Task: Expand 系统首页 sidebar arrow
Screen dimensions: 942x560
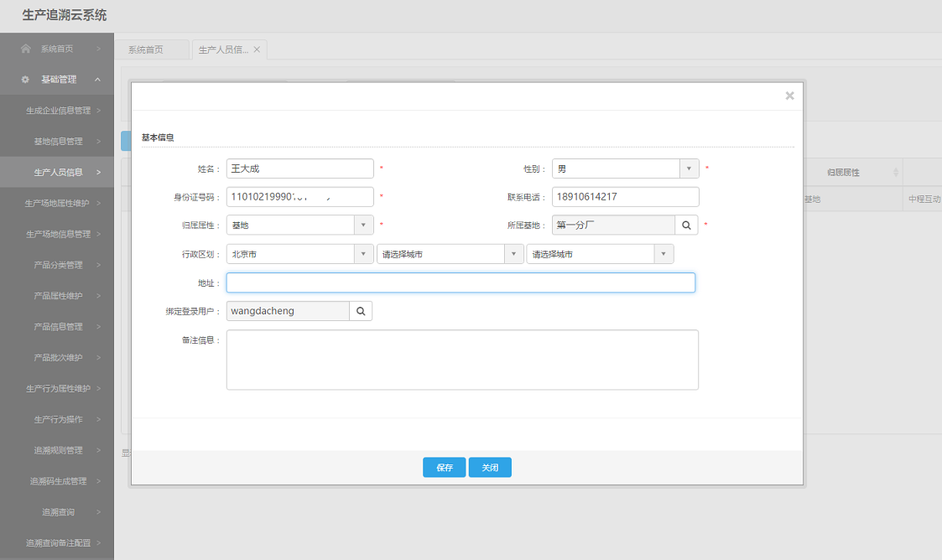Action: pos(98,49)
